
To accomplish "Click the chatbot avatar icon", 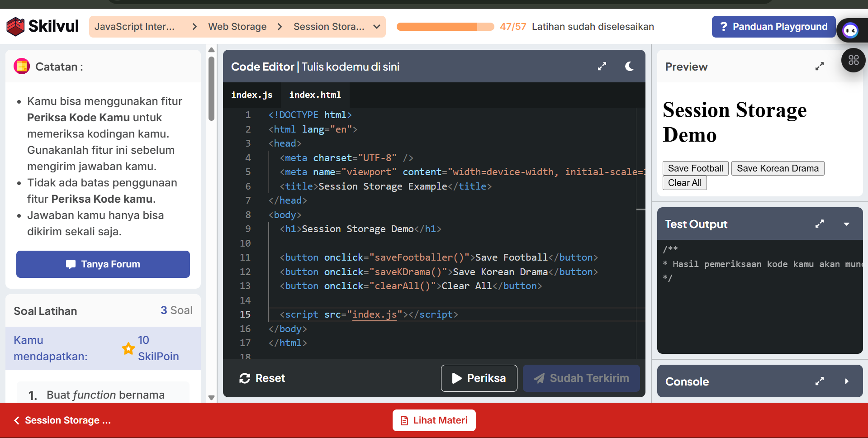I will pos(850,31).
